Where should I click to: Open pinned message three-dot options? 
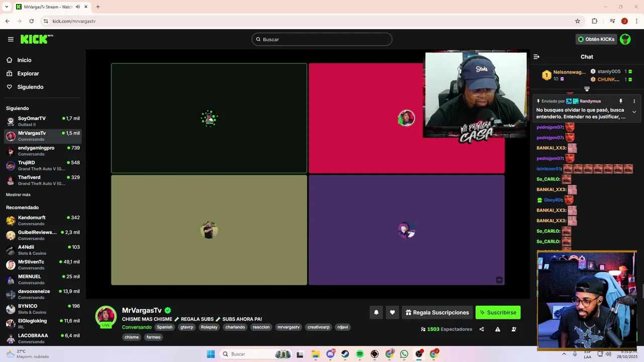(634, 101)
